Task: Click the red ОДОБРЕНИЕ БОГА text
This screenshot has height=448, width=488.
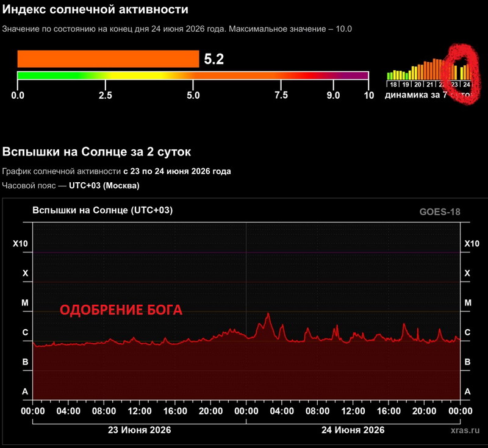Action: point(121,310)
